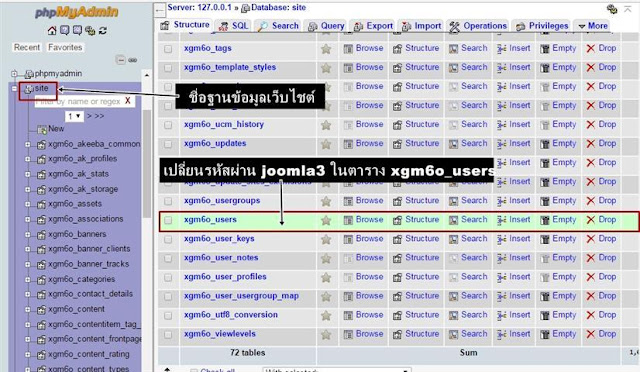Click the left-arrow panel toggle beside Server

point(160,10)
